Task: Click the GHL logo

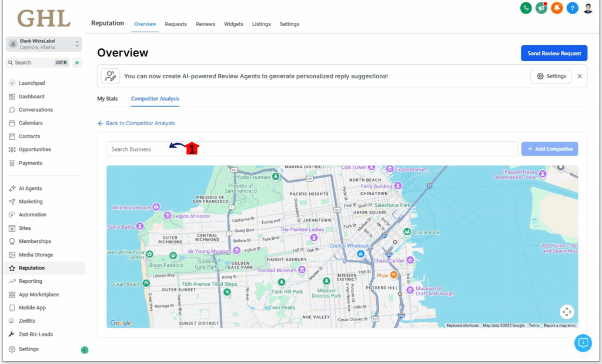Action: (x=44, y=18)
